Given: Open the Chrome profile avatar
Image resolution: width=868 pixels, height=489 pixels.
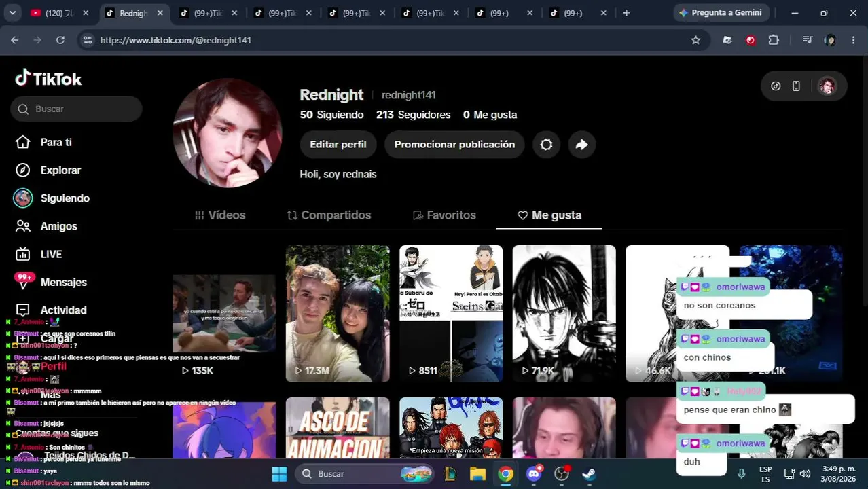Looking at the screenshot, I should pos(830,40).
